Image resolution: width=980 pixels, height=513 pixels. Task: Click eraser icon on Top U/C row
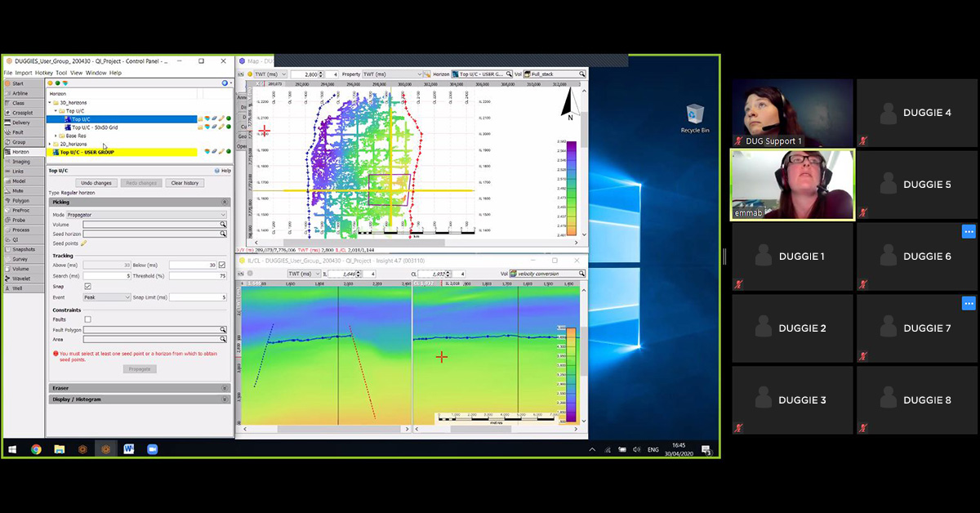215,118
